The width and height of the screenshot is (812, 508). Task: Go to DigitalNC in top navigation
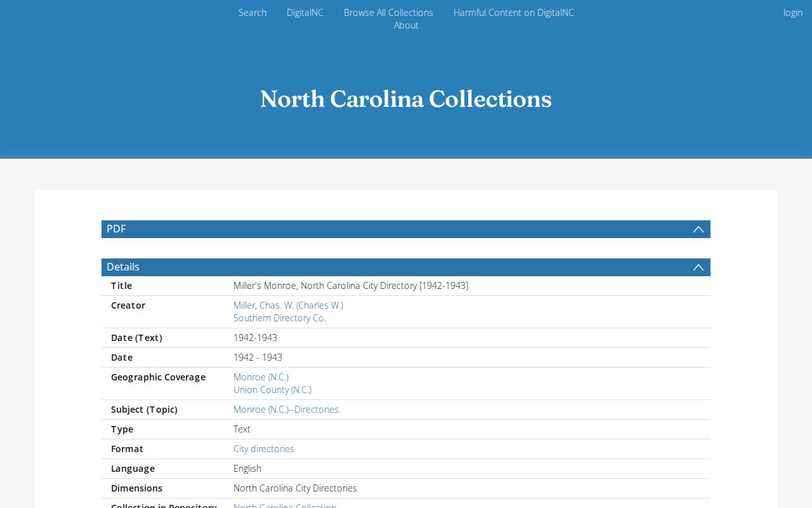tap(305, 13)
